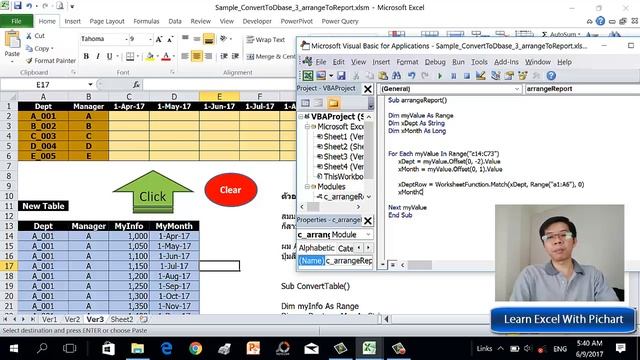Click the Fill Color yellow bucket swatch
Screen dimensions: 640x360
(150, 56)
